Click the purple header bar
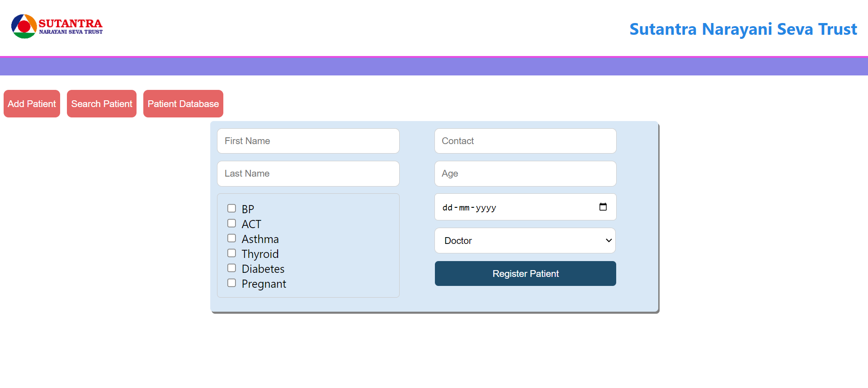868x388 pixels. tap(434, 66)
